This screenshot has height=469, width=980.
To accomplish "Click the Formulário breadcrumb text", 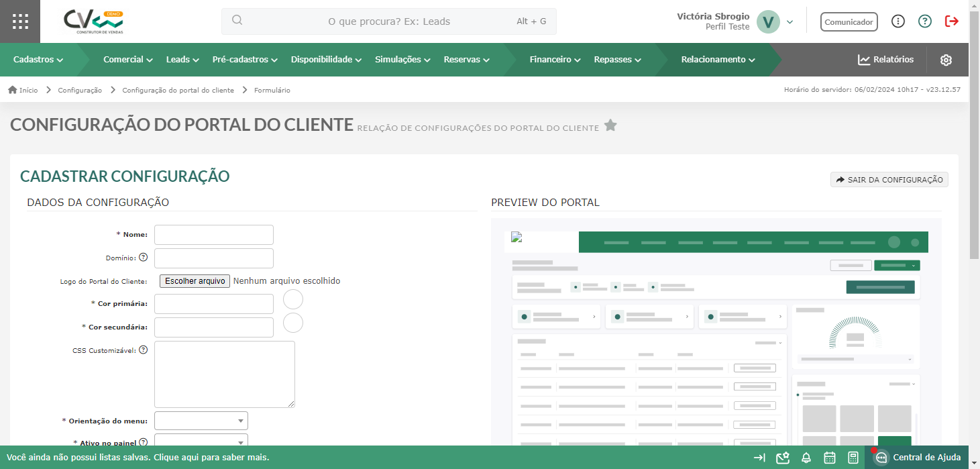I will tap(272, 90).
